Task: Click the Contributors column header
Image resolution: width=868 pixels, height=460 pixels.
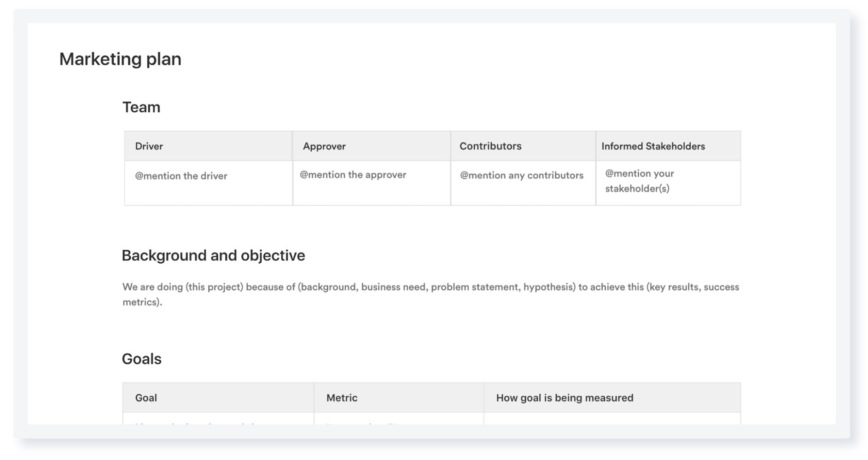Action: click(490, 146)
